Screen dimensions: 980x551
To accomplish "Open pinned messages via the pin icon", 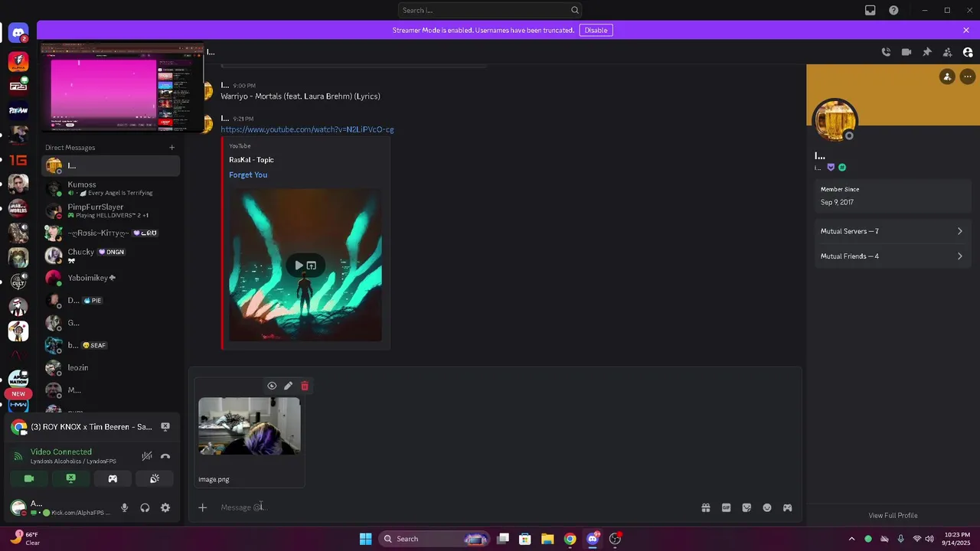I will [x=927, y=52].
